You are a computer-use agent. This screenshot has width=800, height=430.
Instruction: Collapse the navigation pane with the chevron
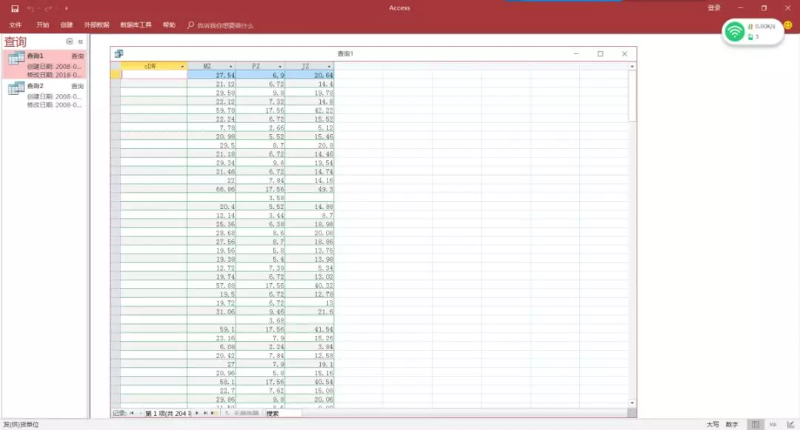[x=81, y=42]
